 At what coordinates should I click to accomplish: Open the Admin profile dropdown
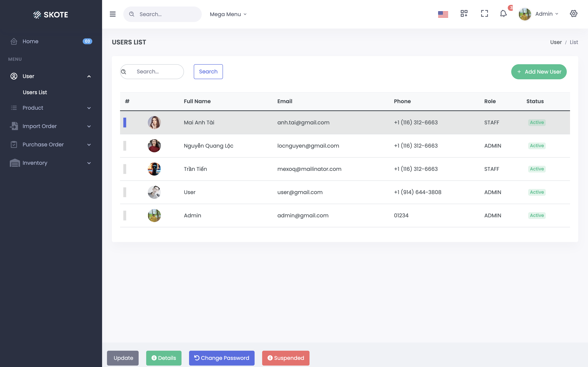tap(546, 14)
